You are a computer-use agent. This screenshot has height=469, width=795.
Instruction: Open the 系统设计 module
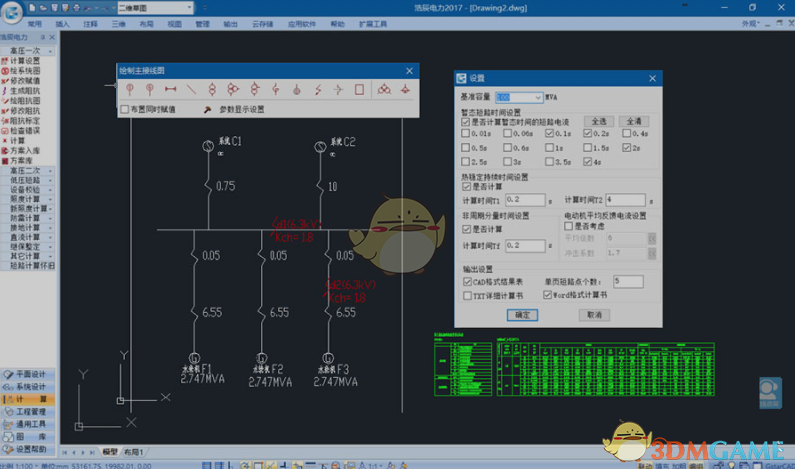click(x=28, y=387)
